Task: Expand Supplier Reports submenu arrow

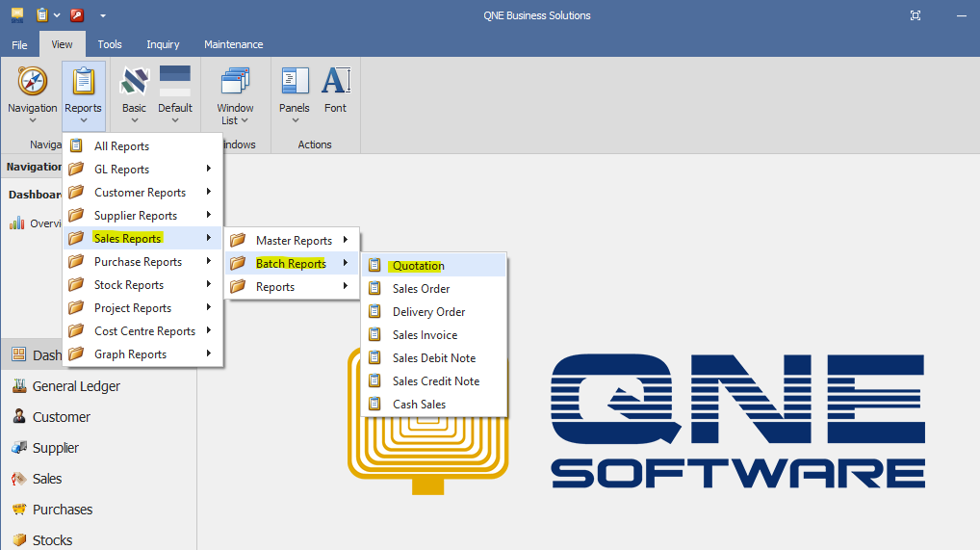Action: pyautogui.click(x=209, y=215)
